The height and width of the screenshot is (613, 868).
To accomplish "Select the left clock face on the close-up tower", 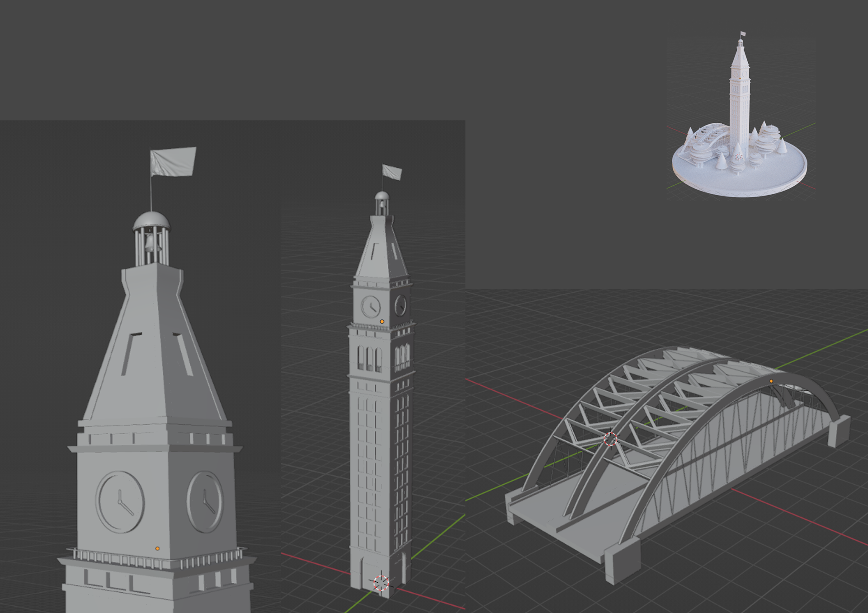I will pyautogui.click(x=120, y=502).
